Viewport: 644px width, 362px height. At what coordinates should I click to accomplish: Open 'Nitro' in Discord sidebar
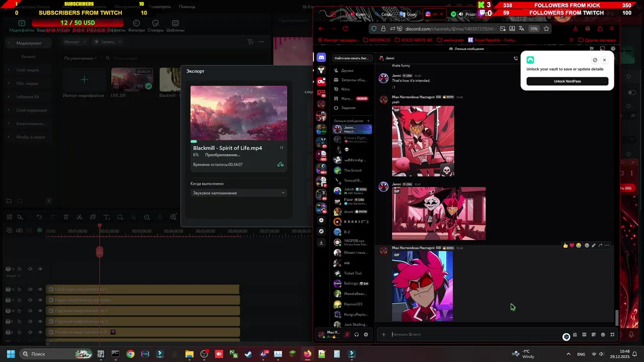tap(353, 89)
